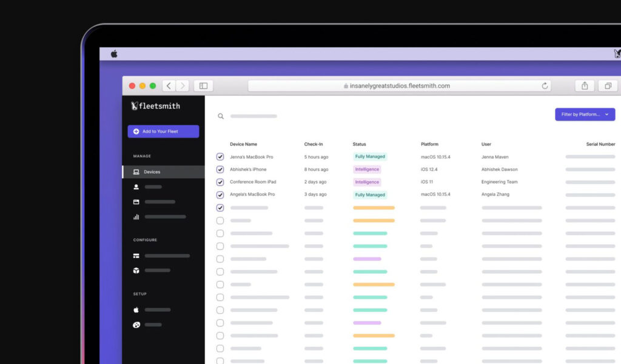This screenshot has width=621, height=364.
Task: Click the Fleetsmith logo in sidebar
Action: pos(155,106)
